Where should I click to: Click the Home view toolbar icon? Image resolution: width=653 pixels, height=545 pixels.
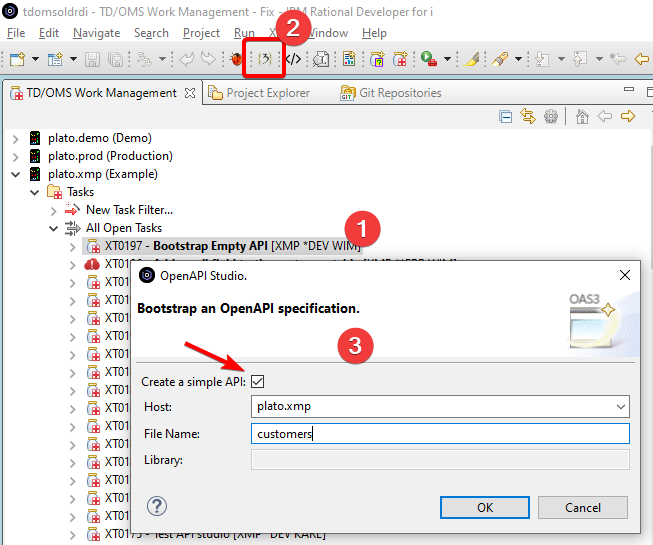(582, 116)
